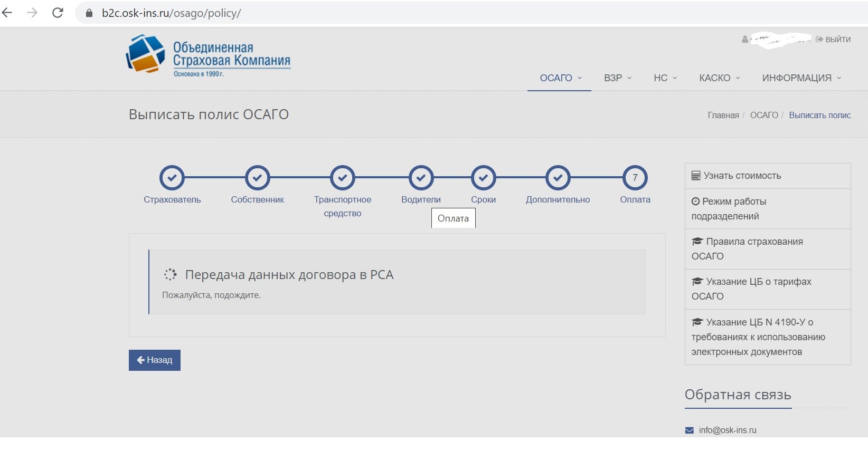Click the company logo in header
Image resolution: width=868 pixels, height=451 pixels.
[x=208, y=55]
